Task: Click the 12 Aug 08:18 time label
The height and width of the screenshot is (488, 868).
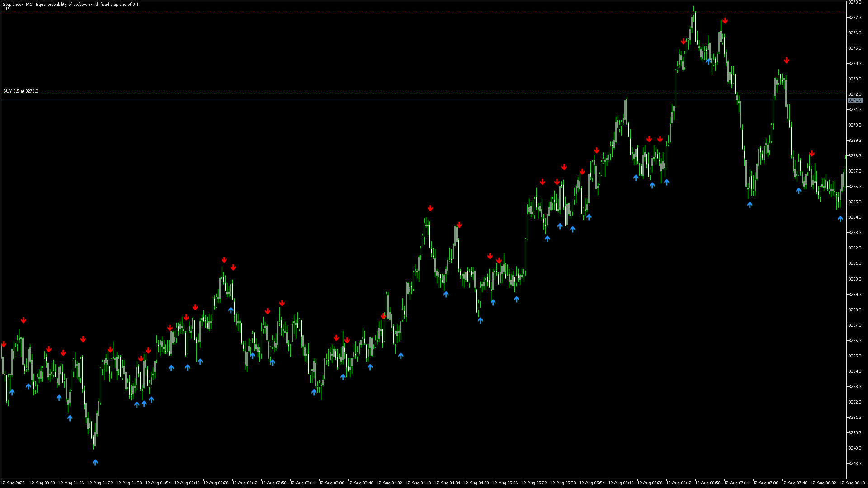Action: tap(852, 483)
